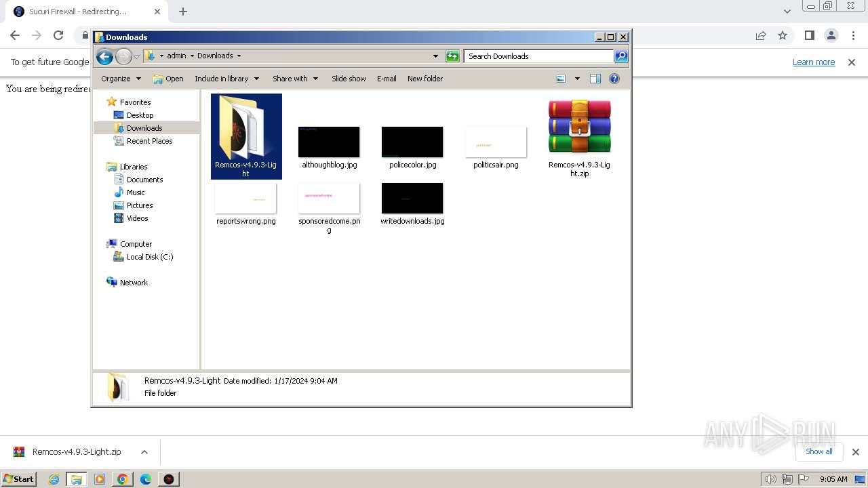Expand dropdown arrow after Downloads breadcrumb

pyautogui.click(x=239, y=56)
